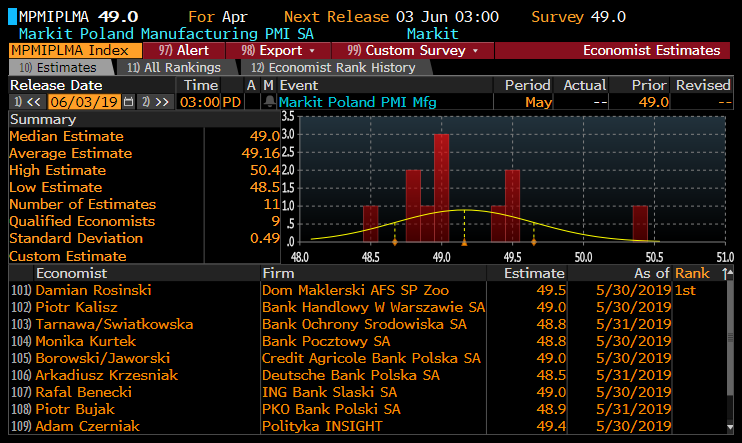
Task: Click the alert bell icon for Markit Poland PMI
Action: 269,102
